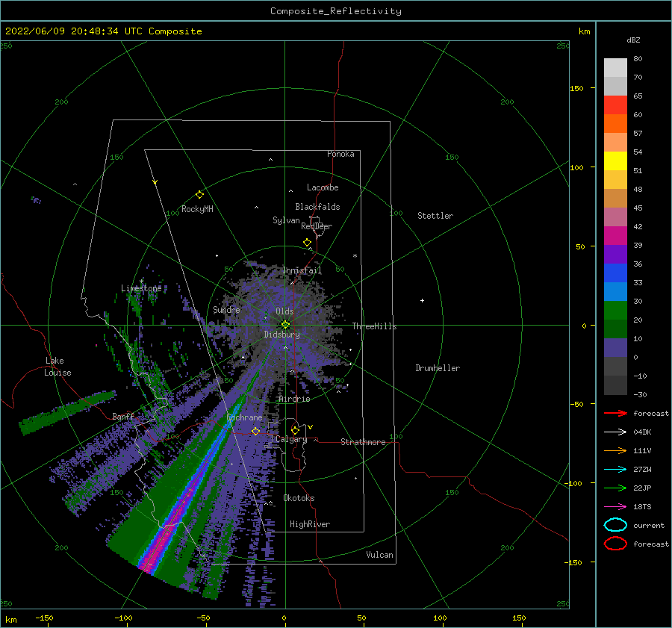Click the Drumheller label on map
Screen dimensions: 672x628
[x=438, y=368]
